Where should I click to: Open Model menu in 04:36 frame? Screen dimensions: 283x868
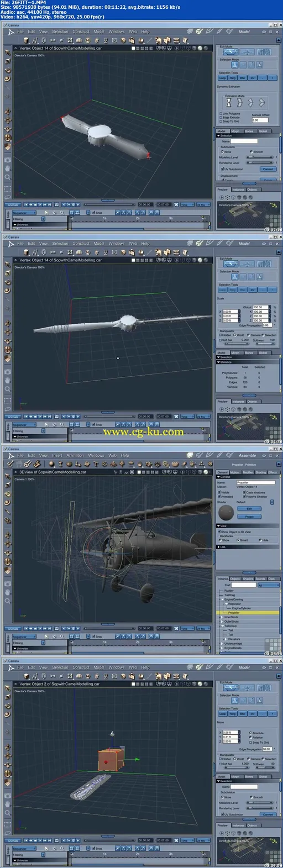99,243
